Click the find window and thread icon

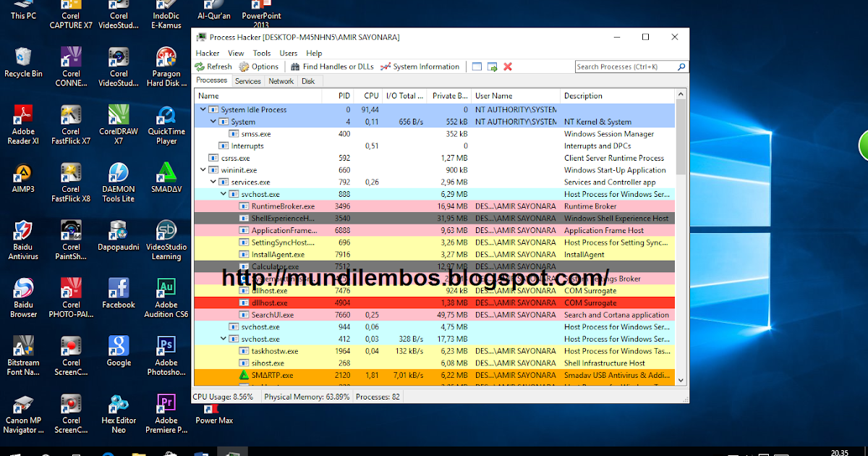point(492,67)
